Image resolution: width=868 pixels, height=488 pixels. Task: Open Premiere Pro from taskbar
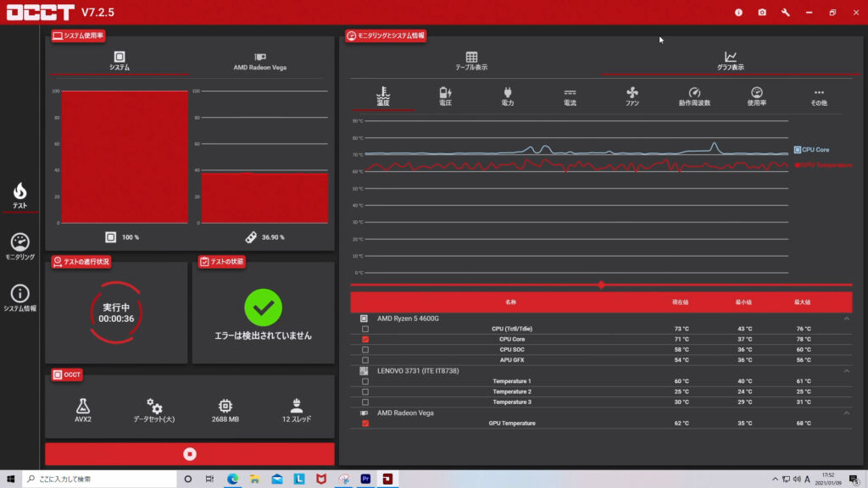(365, 479)
